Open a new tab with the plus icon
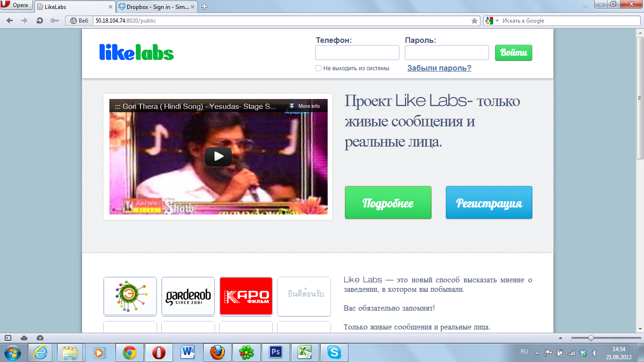The width and height of the screenshot is (644, 362). click(x=205, y=7)
